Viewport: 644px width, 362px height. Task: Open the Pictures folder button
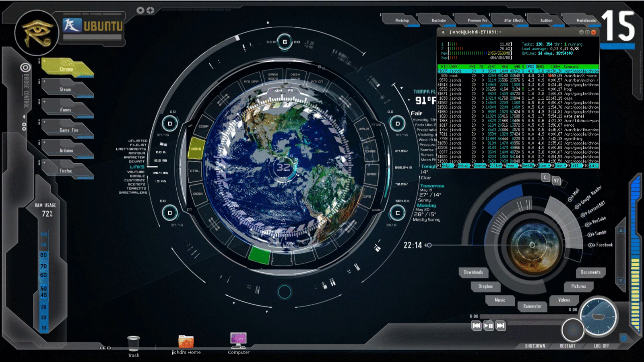(578, 286)
